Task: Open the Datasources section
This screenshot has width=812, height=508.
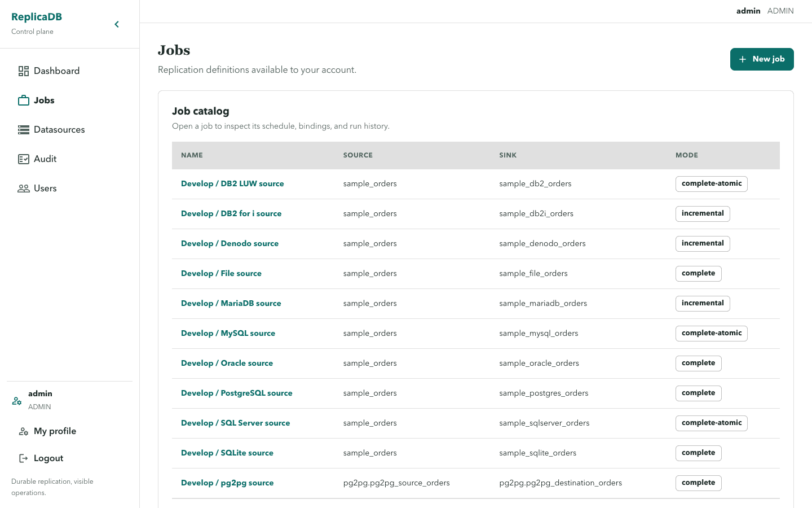Action: (70, 130)
